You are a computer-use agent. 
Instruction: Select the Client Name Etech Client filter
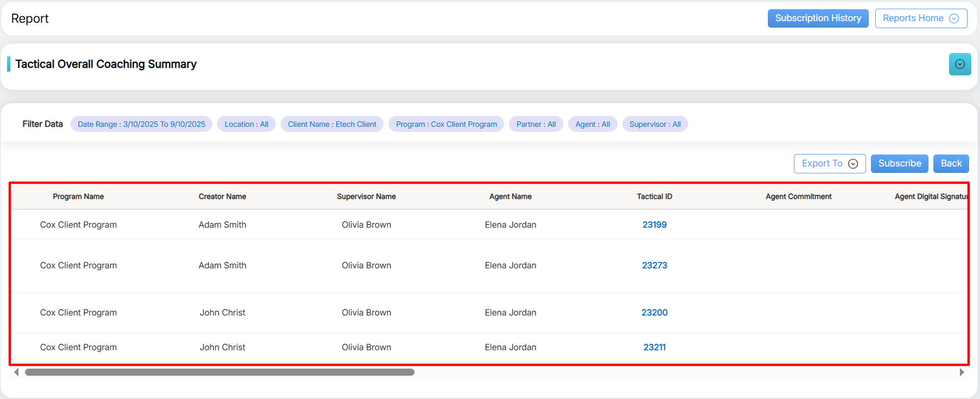pos(332,124)
